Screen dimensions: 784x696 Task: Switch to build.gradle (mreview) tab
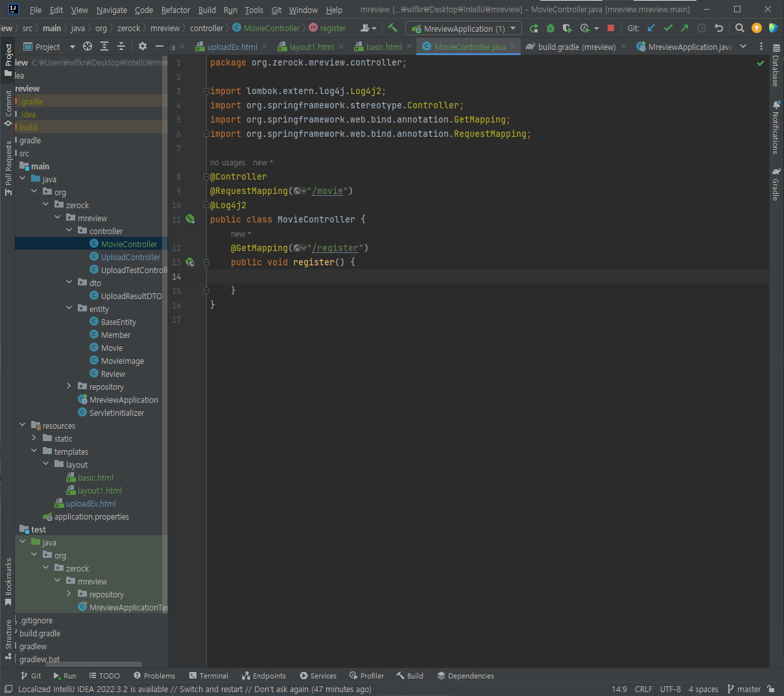tap(576, 47)
